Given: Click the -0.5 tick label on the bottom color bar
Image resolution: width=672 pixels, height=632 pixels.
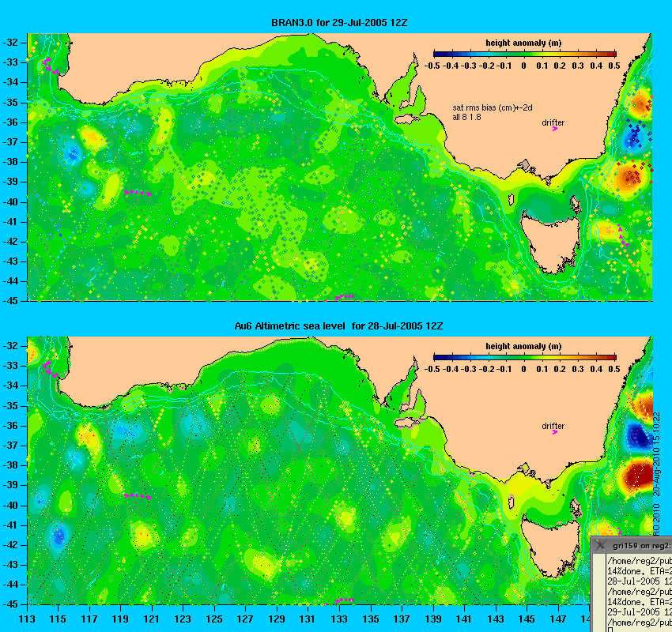Looking at the screenshot, I should point(432,369).
